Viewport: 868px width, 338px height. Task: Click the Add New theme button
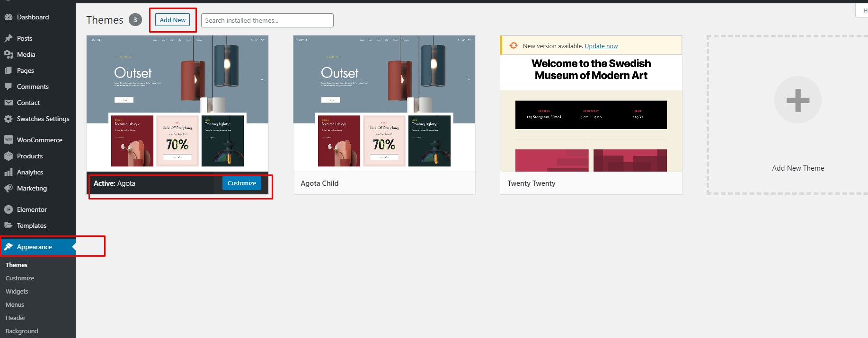click(x=172, y=20)
